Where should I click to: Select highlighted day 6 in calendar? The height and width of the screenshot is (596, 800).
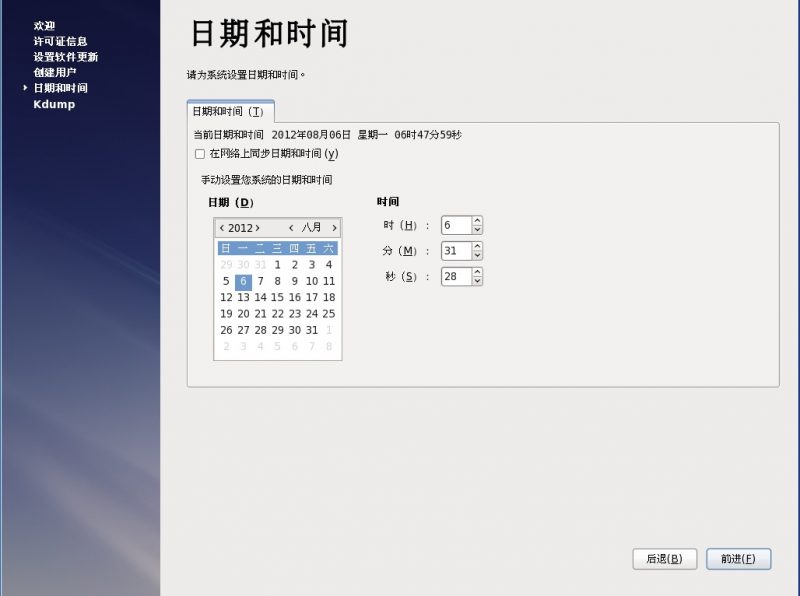(x=243, y=281)
